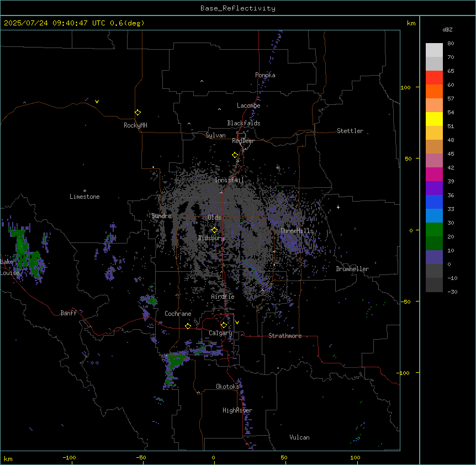Click the -100 tick on the bottom x-axis
476x465 pixels.
coord(69,457)
